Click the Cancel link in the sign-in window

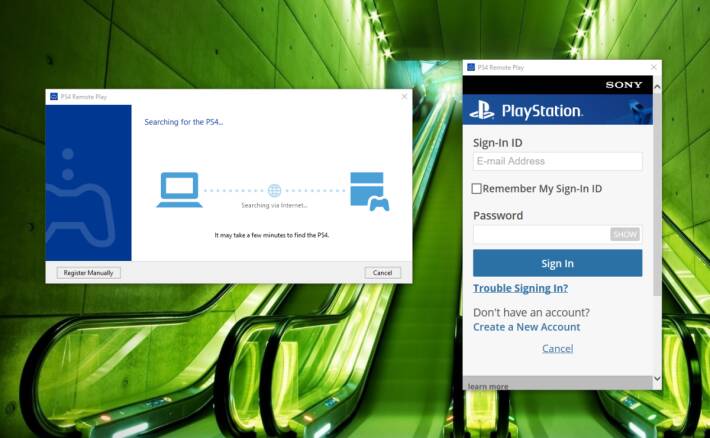click(x=557, y=348)
